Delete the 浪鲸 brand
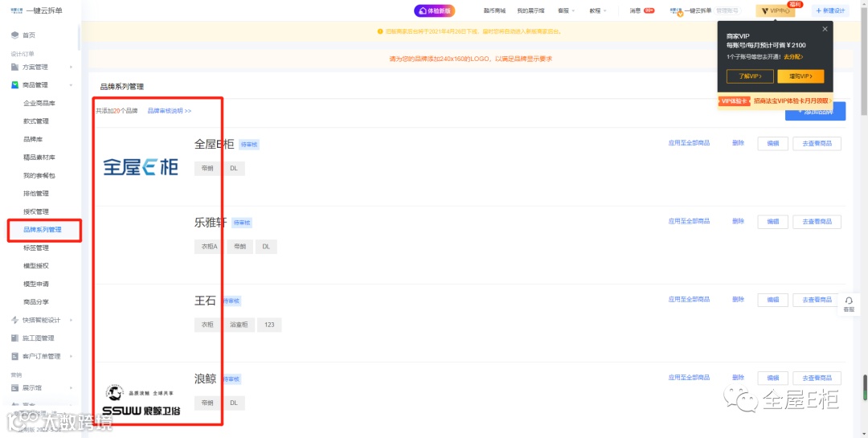This screenshot has height=438, width=868. pyautogui.click(x=738, y=378)
